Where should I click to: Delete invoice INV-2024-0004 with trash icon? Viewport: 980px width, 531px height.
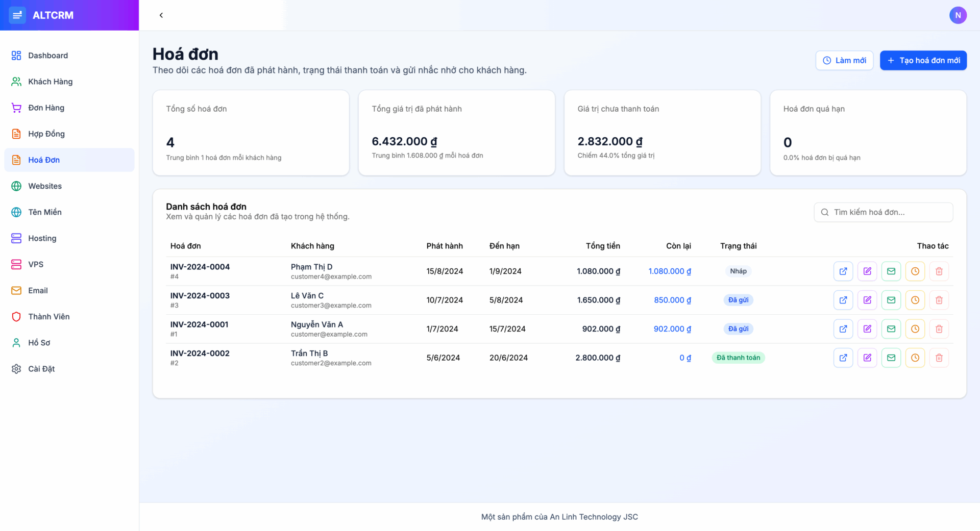coord(939,271)
